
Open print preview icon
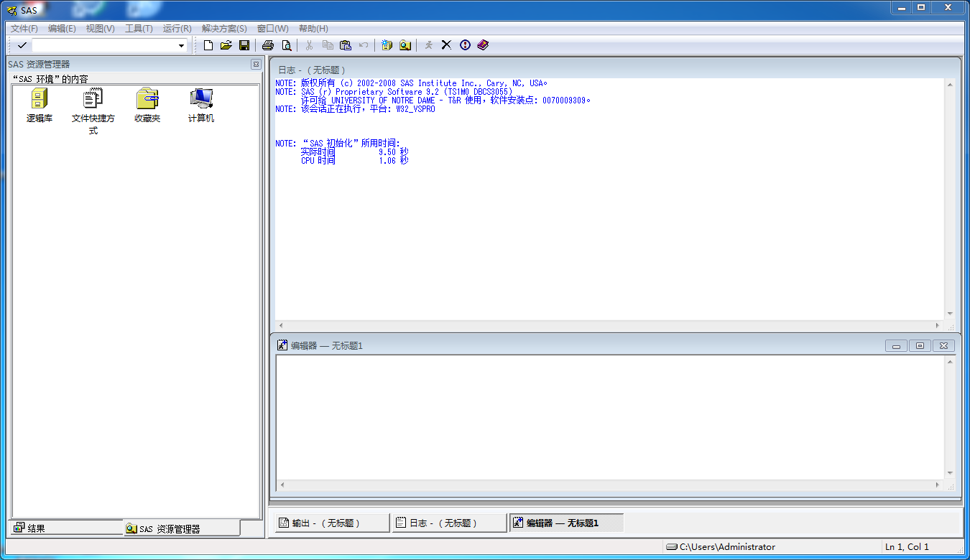pyautogui.click(x=286, y=45)
